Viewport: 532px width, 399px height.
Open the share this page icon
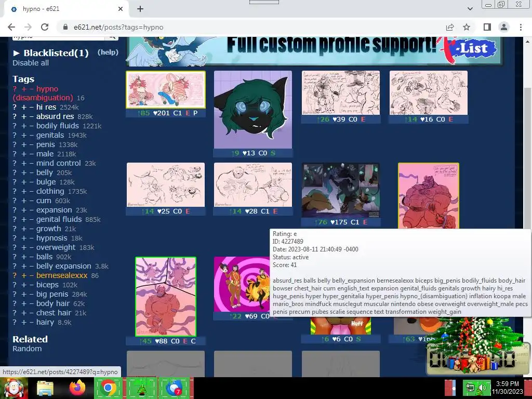pos(450,27)
